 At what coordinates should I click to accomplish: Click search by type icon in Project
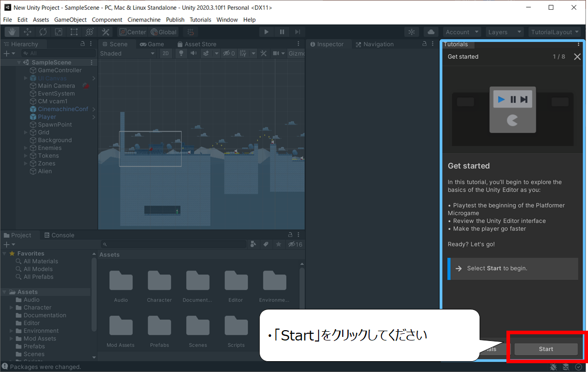tap(253, 244)
